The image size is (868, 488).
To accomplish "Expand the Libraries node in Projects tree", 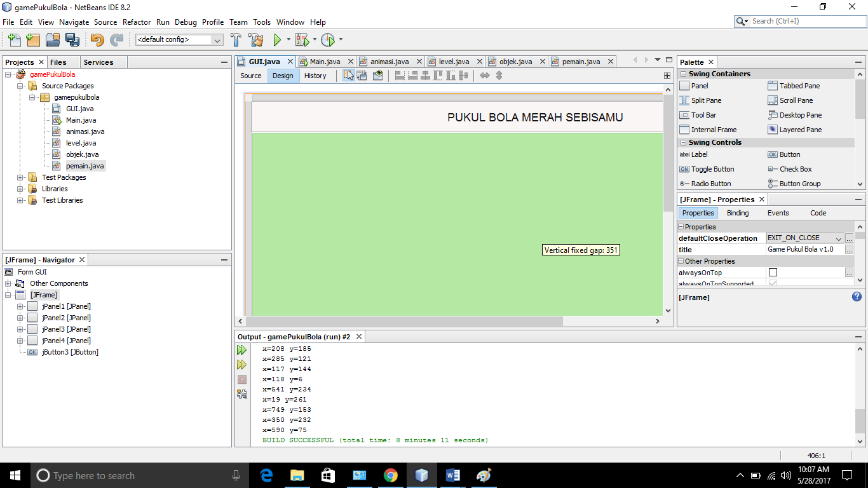I will click(20, 189).
